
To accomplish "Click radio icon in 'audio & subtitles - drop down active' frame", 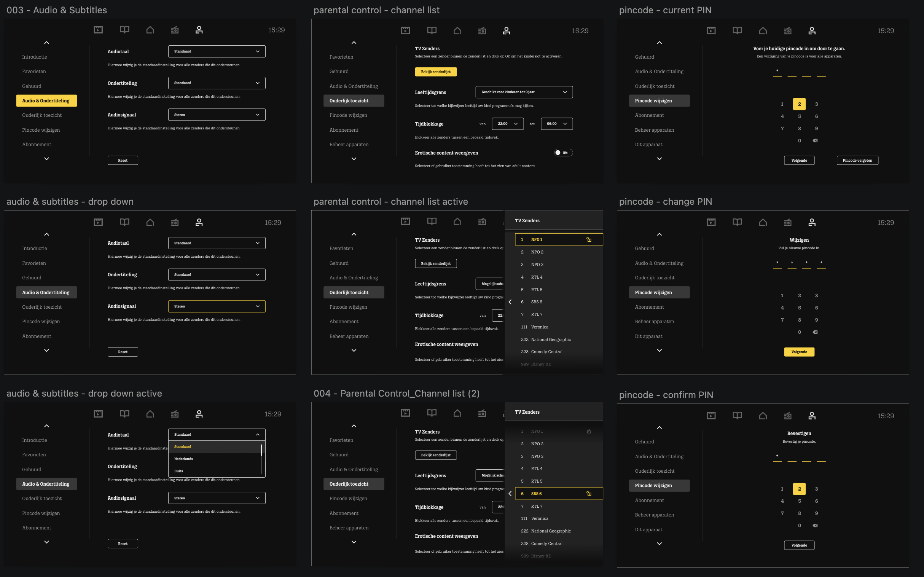I will coord(175,414).
